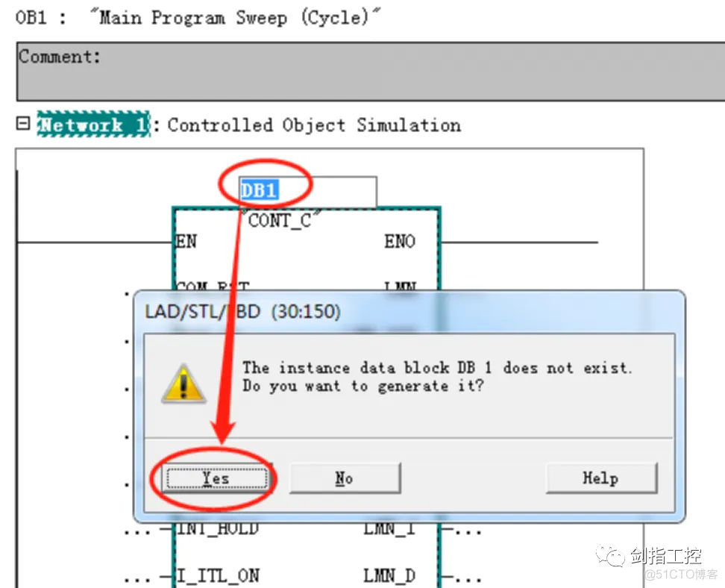Select the CONT_C block name
The image size is (725, 588).
coord(282,220)
